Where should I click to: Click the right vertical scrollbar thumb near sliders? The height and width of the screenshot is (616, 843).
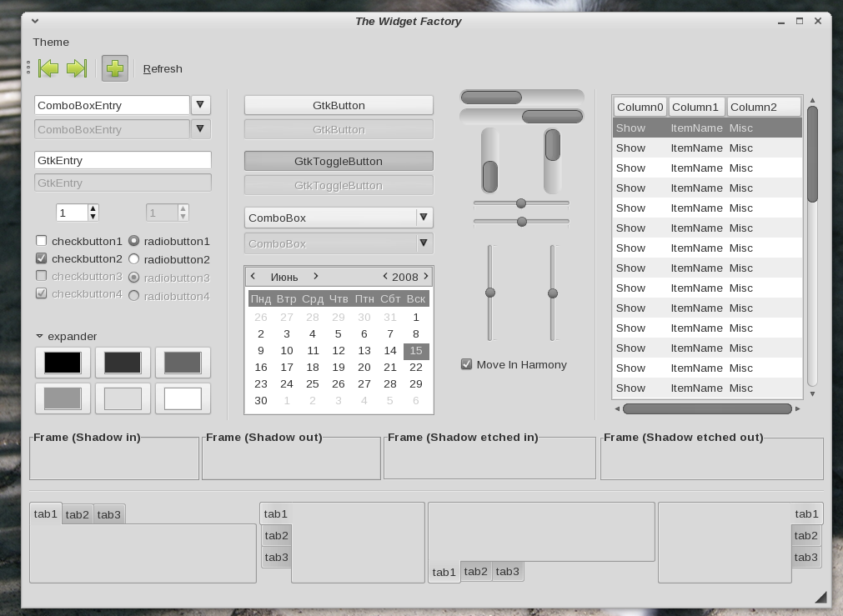553,145
